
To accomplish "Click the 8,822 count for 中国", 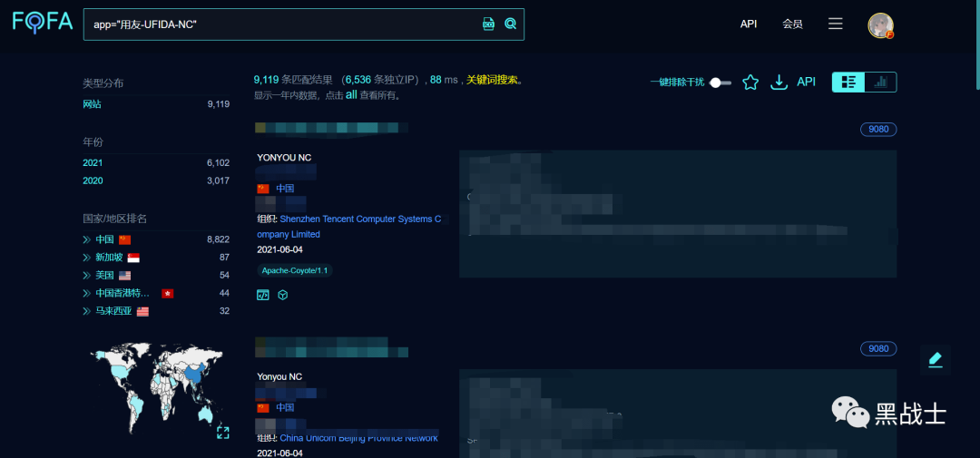I will coord(218,239).
